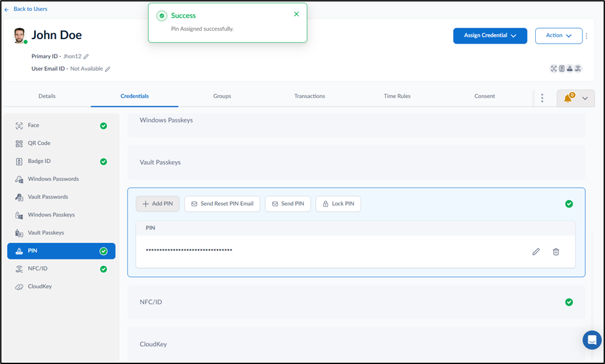605x364 pixels.
Task: Click Send Reset PIN Email button
Action: coord(222,204)
